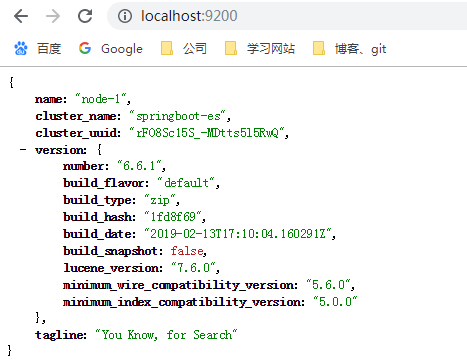Open the site information icon
The image size is (467, 364).
click(125, 16)
